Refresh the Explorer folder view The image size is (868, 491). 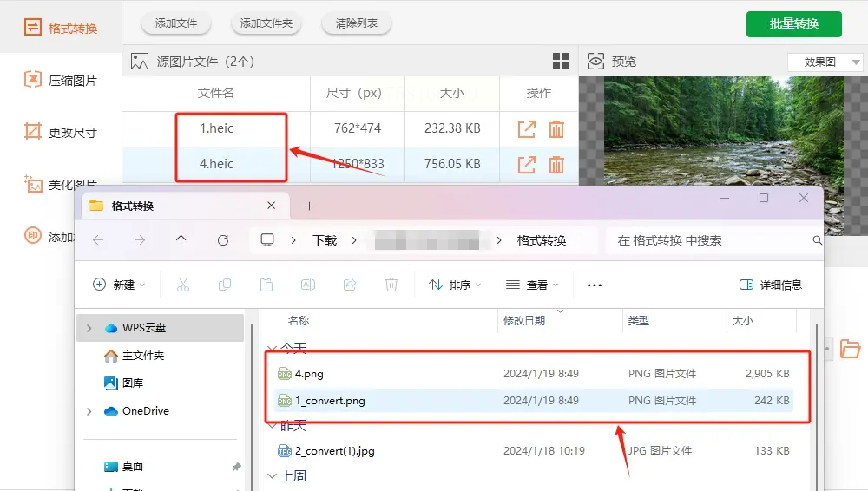223,240
